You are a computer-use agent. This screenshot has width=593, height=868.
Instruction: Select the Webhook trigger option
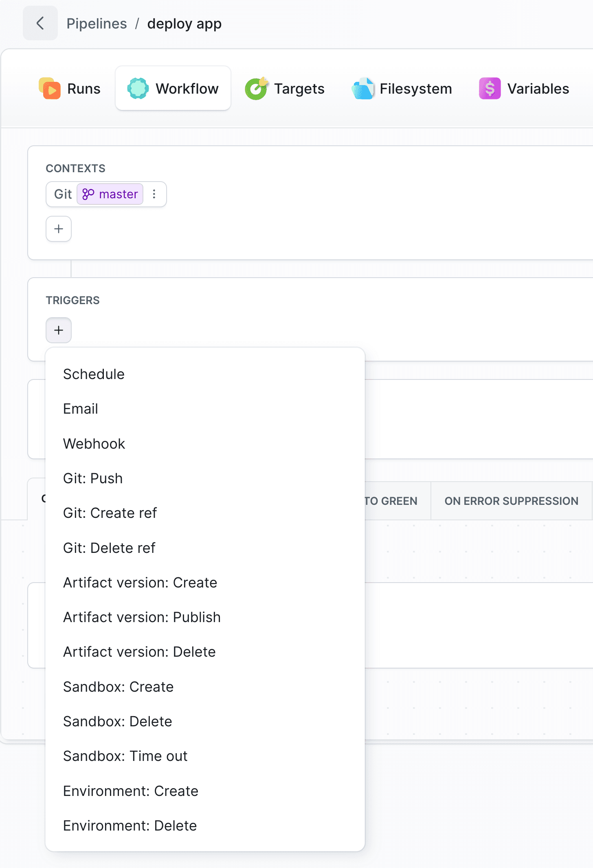pyautogui.click(x=94, y=444)
